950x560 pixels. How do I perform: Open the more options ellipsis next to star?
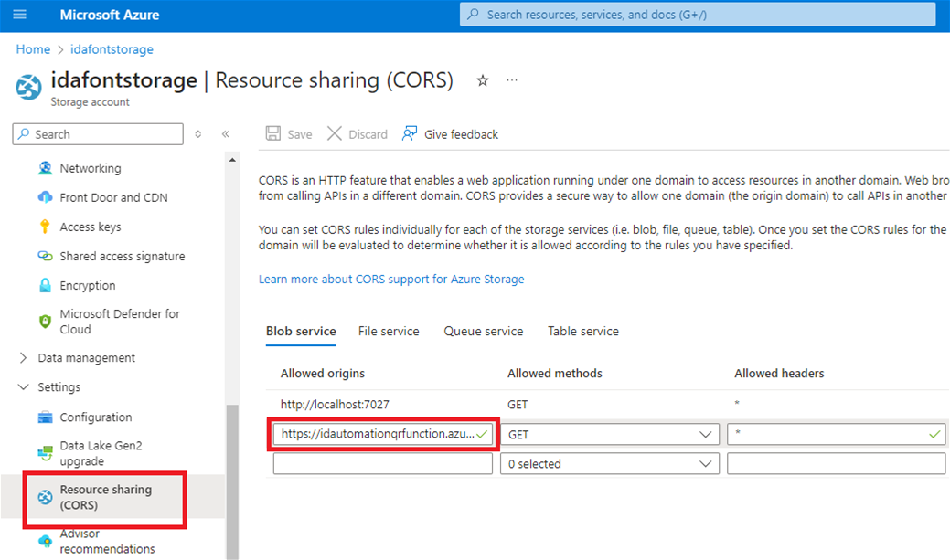pyautogui.click(x=512, y=80)
